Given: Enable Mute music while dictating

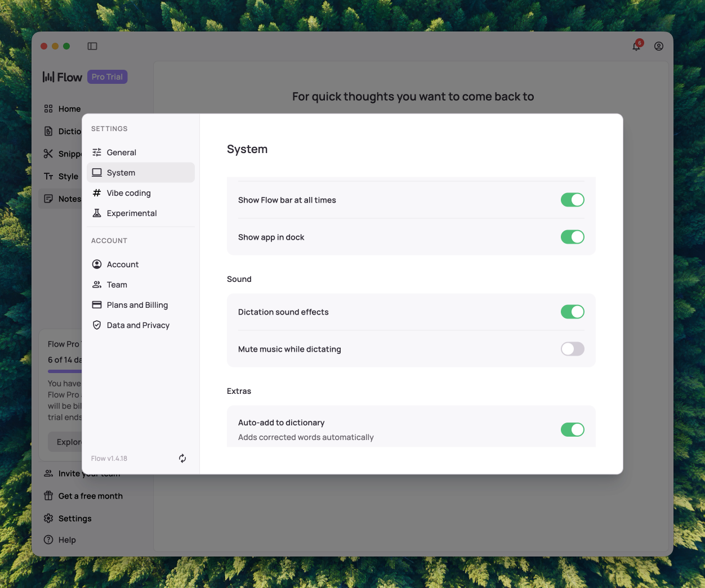Looking at the screenshot, I should tap(572, 349).
